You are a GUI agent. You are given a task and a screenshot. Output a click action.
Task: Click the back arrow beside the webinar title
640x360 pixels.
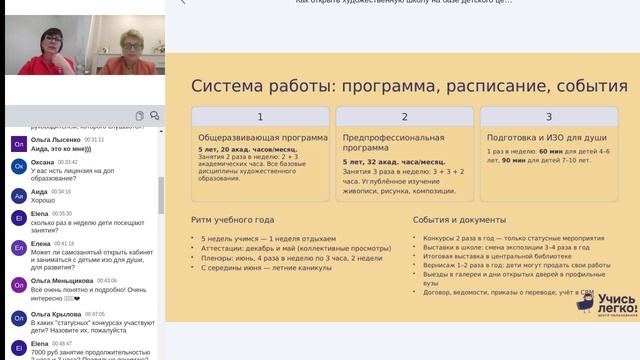[x=183, y=2]
